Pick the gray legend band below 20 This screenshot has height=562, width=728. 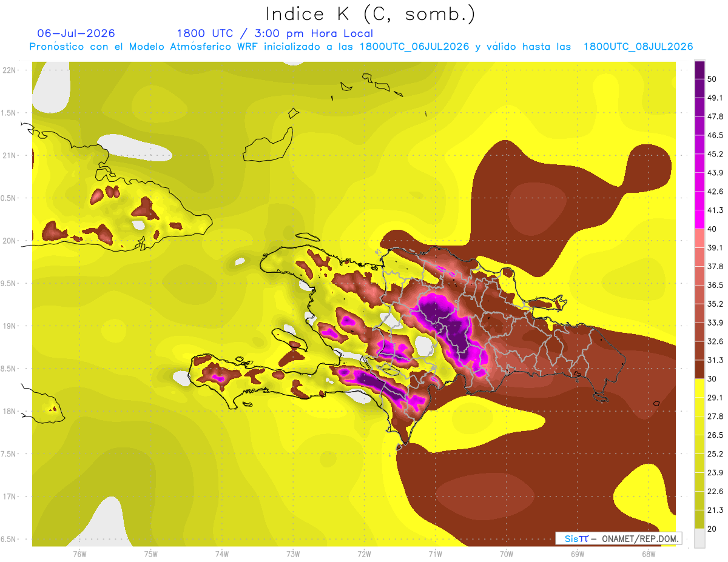pos(699,538)
